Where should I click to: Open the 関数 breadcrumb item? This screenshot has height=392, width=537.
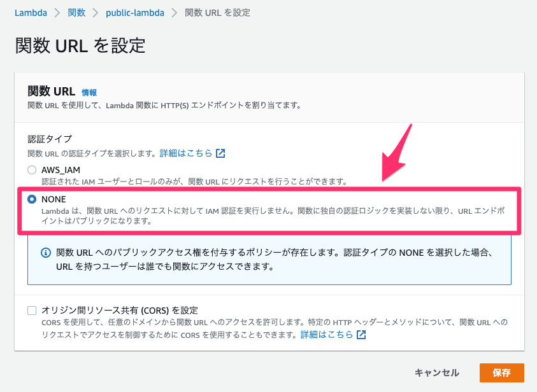coord(76,12)
